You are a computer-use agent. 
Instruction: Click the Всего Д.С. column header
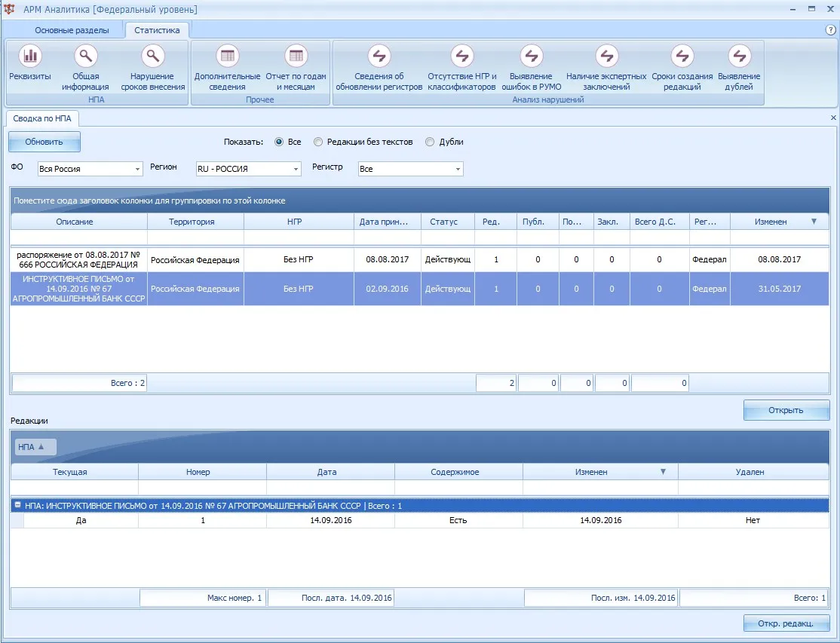point(660,222)
